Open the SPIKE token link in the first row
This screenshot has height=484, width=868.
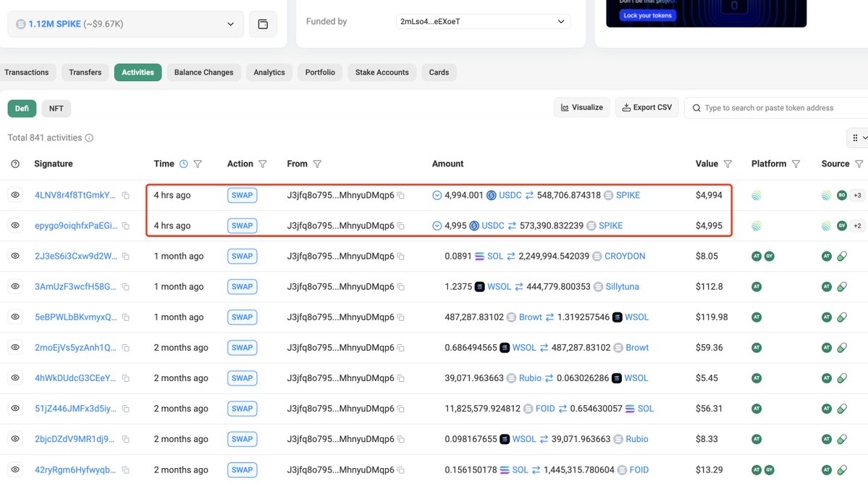point(628,195)
